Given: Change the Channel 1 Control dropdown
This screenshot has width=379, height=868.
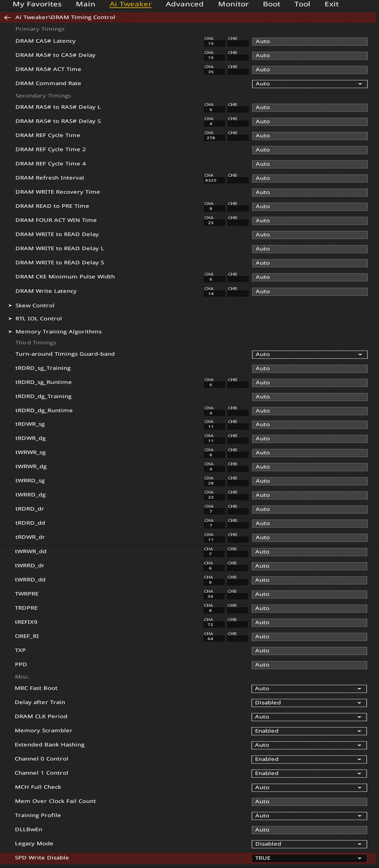Looking at the screenshot, I should pyautogui.click(x=309, y=774).
